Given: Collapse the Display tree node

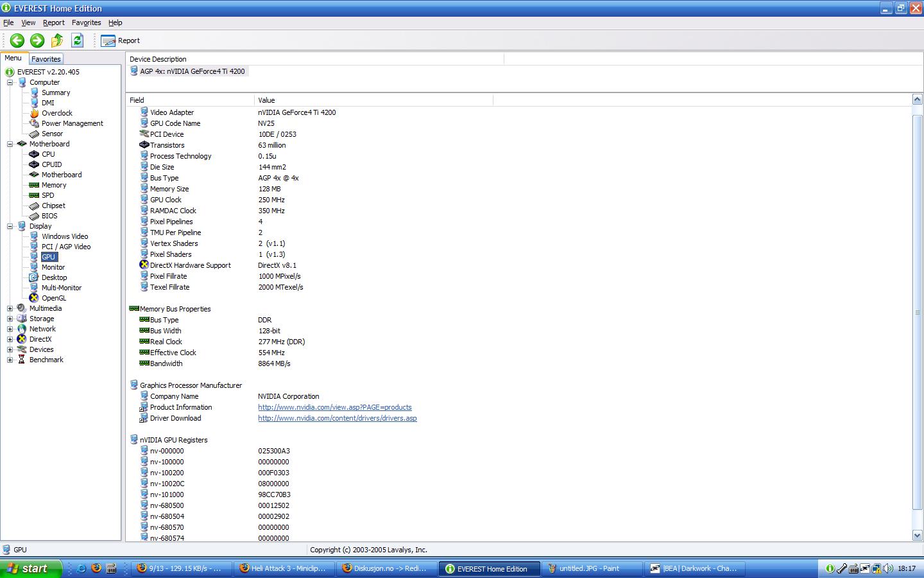Looking at the screenshot, I should 10,226.
